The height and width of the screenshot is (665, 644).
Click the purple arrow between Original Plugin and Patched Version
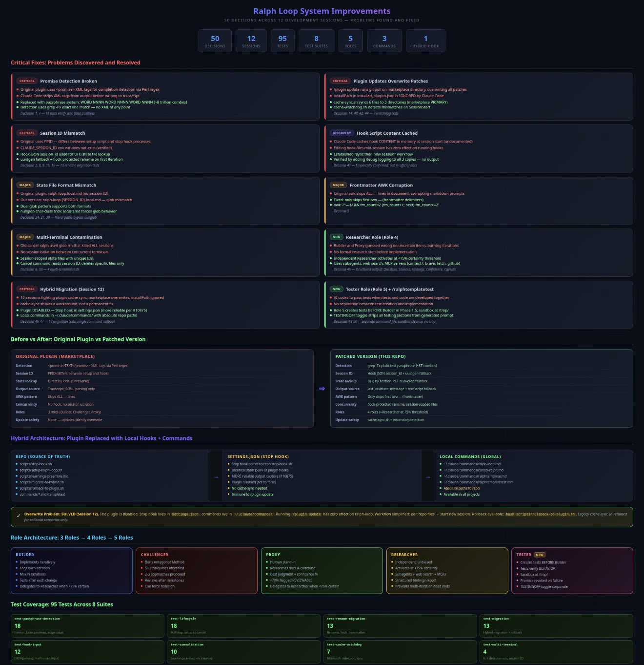click(322, 389)
